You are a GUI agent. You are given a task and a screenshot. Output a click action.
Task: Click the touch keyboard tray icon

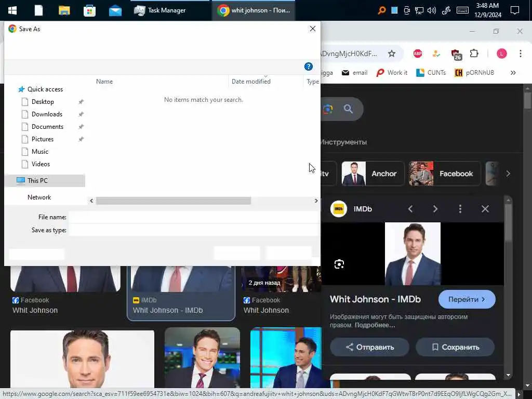click(x=463, y=10)
